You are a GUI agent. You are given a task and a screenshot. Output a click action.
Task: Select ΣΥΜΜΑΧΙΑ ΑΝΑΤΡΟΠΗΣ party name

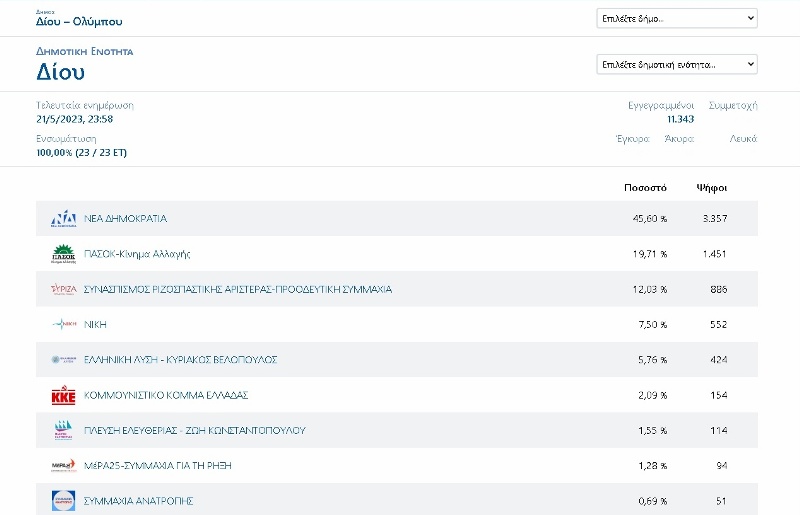pos(138,501)
